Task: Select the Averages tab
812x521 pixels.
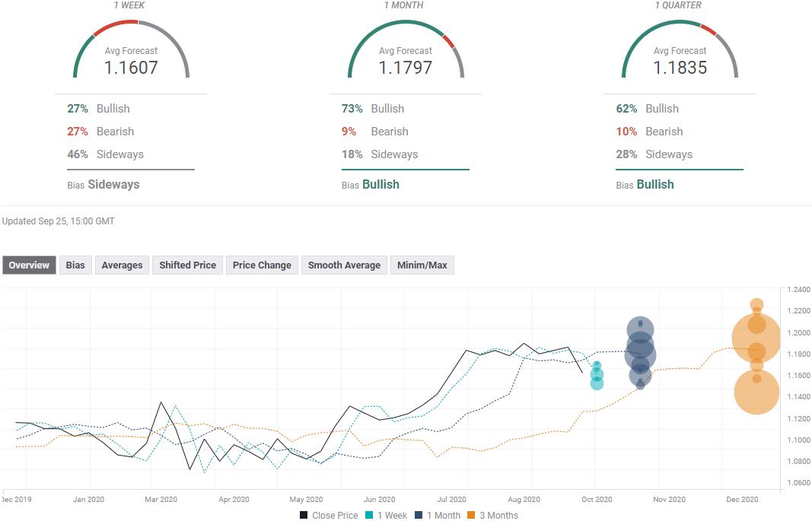Action: pyautogui.click(x=122, y=265)
